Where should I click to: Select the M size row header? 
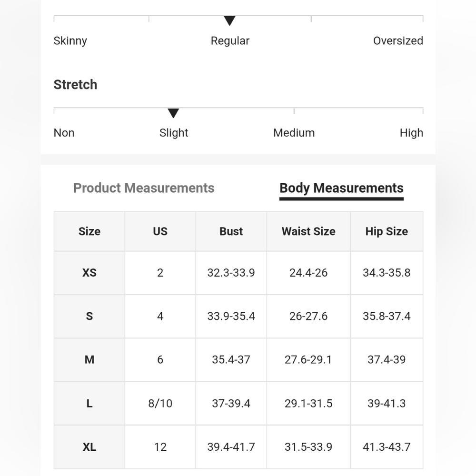(x=89, y=360)
